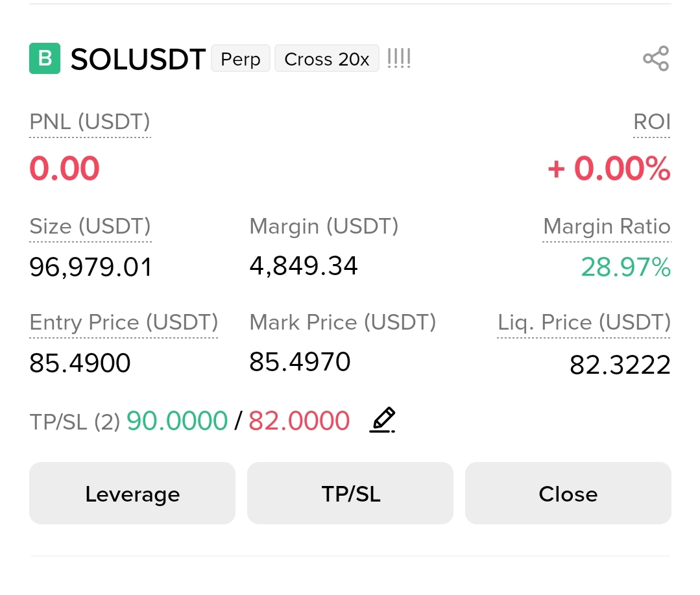Screen dimensions: 700x595
Task: Tap the green B buy-side badge
Action: tap(45, 58)
